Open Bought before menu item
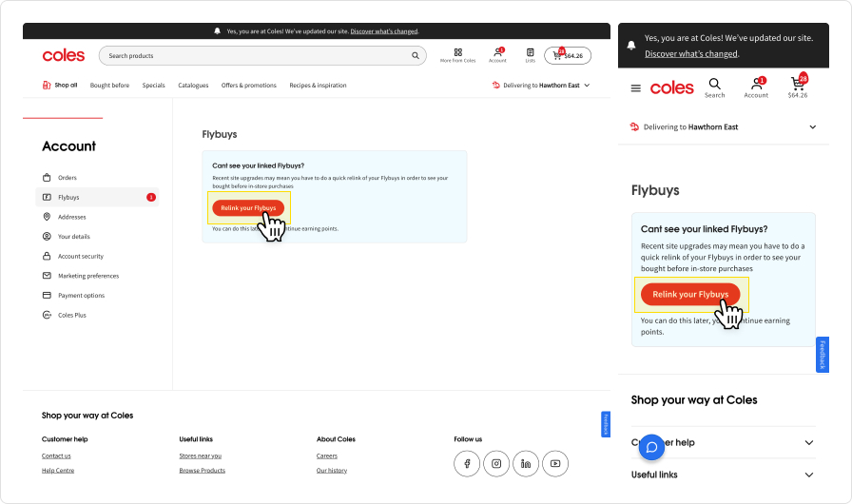The height and width of the screenshot is (504, 852). coord(109,86)
